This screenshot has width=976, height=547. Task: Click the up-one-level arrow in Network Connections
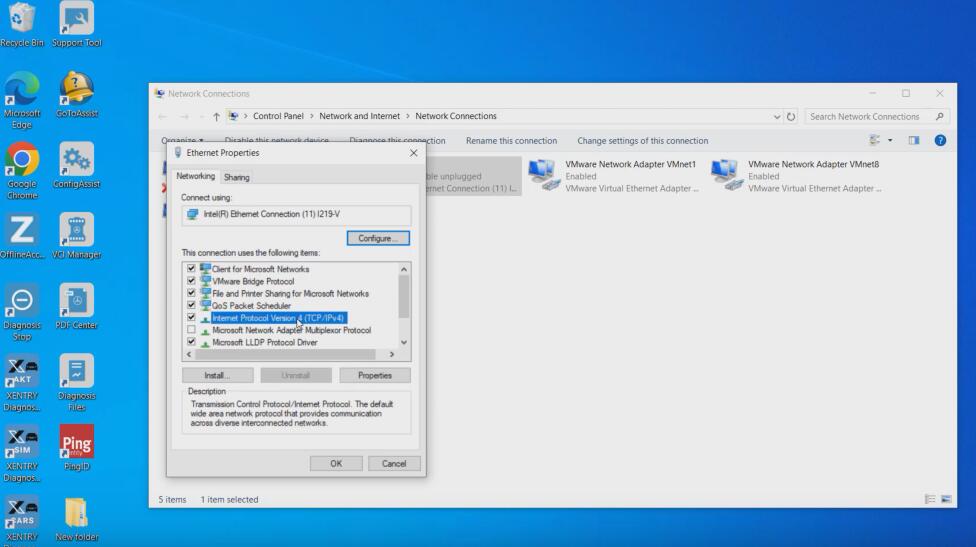216,116
